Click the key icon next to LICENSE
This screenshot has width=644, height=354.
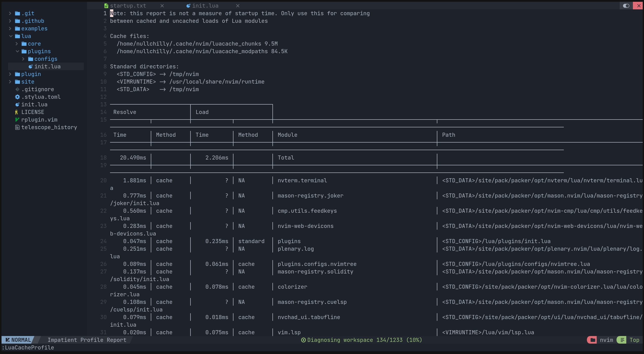(x=17, y=112)
